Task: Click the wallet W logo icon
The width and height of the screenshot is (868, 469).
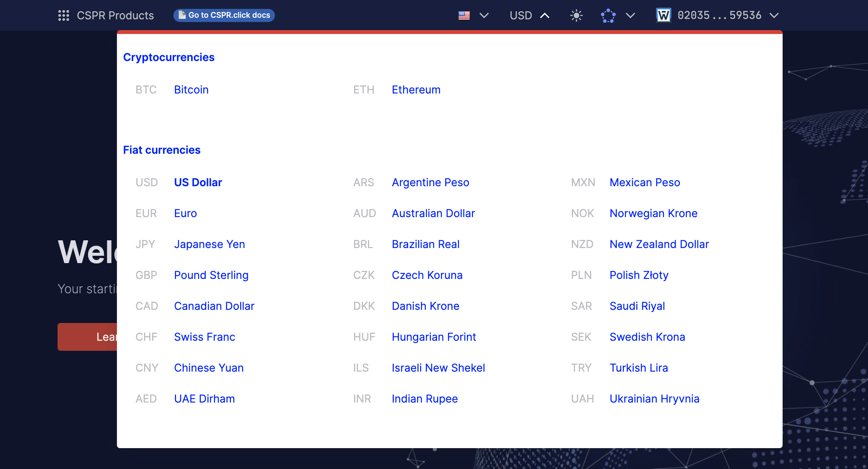Action: (x=664, y=15)
